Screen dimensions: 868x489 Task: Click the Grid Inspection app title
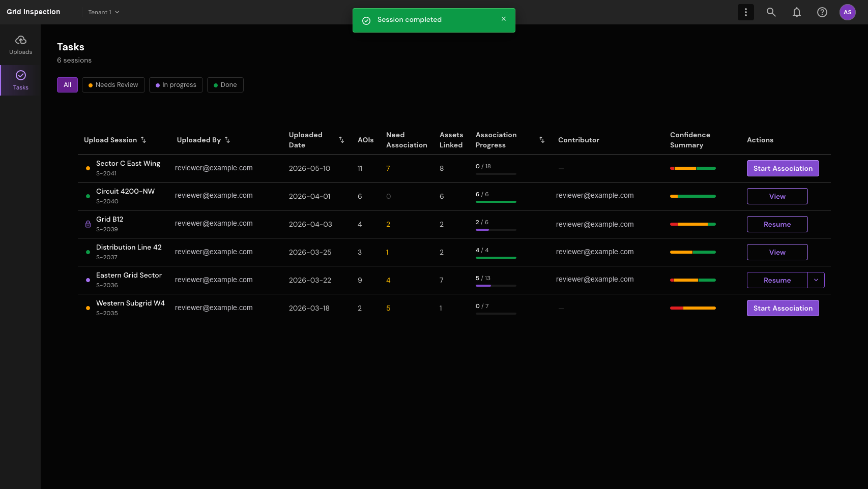coord(34,12)
